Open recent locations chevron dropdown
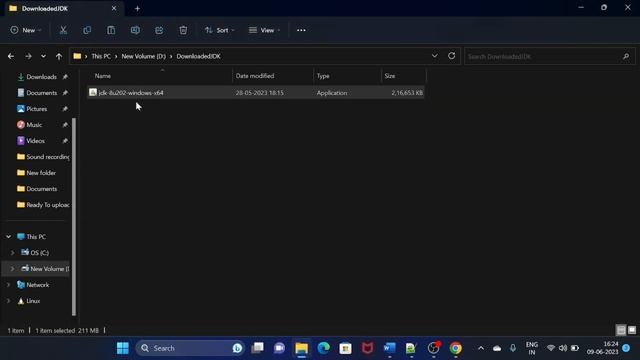The height and width of the screenshot is (360, 640). pos(43,56)
